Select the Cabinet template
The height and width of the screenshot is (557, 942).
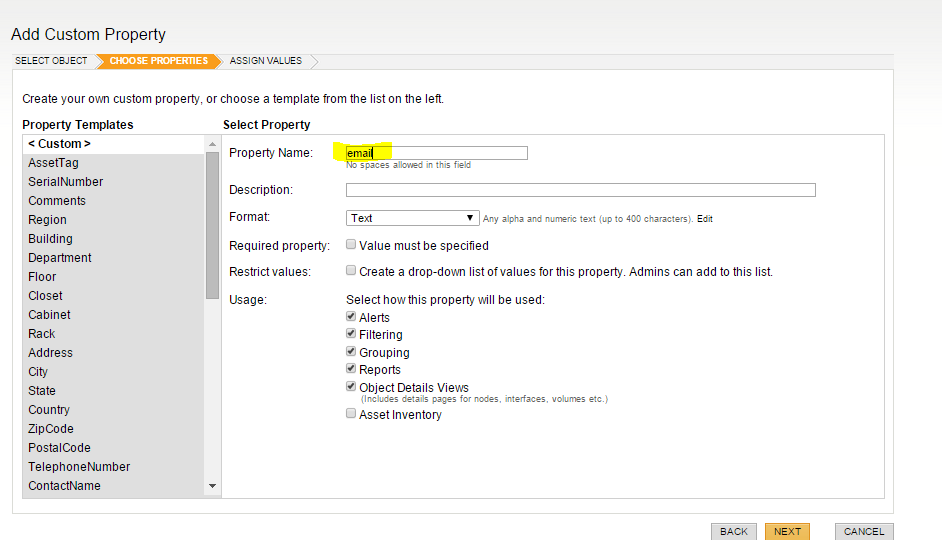point(114,315)
